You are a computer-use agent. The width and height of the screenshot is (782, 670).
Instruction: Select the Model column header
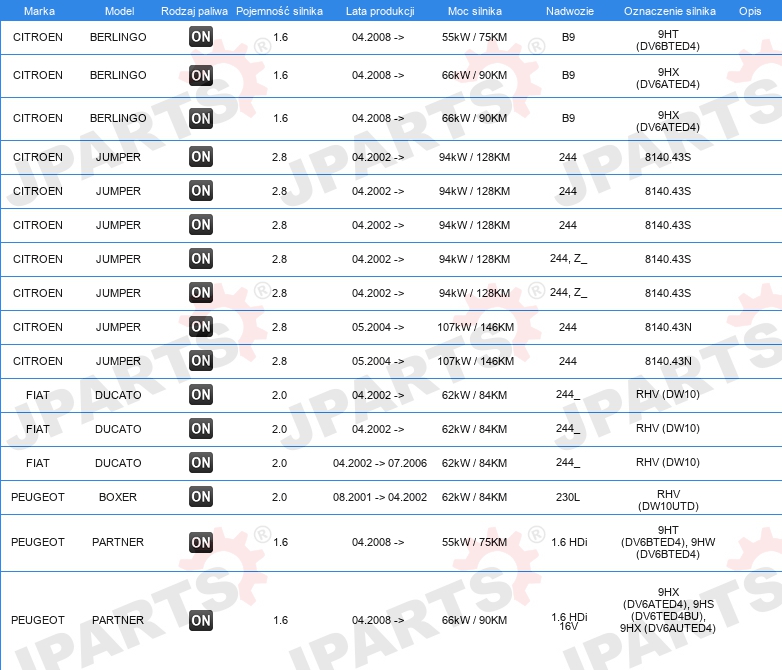[x=119, y=11]
